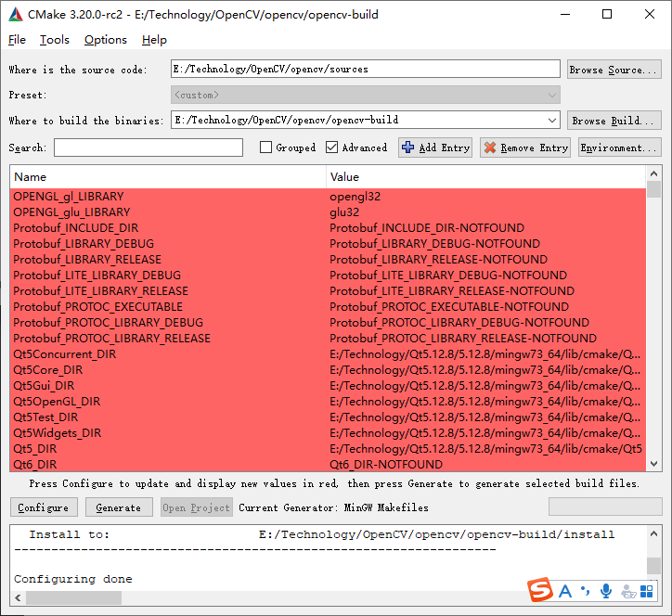Select the Protobuf_INCLUDE_DIR entry

76,228
